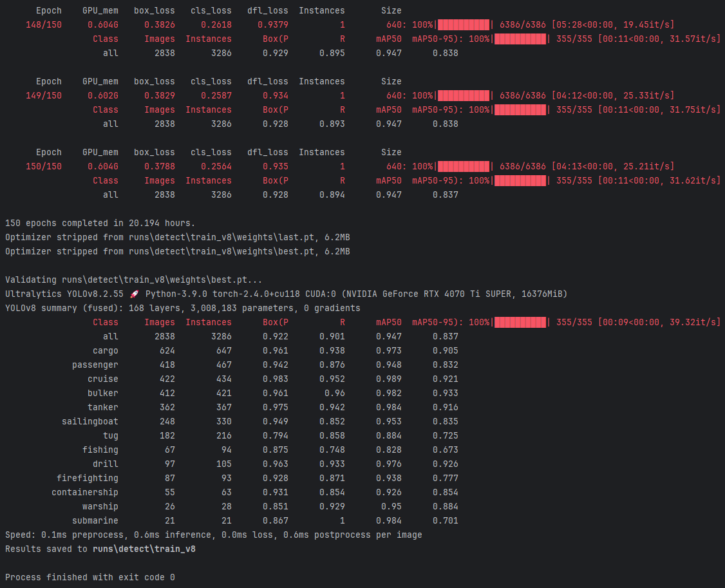Select box_loss value 0.3826
Image resolution: width=725 pixels, height=588 pixels.
click(160, 24)
